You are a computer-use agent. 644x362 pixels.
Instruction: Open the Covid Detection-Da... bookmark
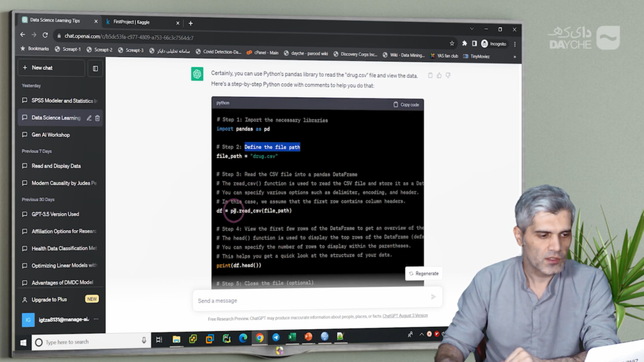point(218,52)
